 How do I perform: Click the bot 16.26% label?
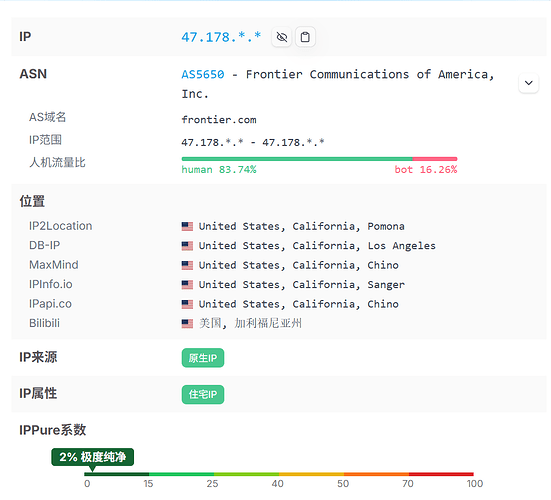[x=426, y=170]
